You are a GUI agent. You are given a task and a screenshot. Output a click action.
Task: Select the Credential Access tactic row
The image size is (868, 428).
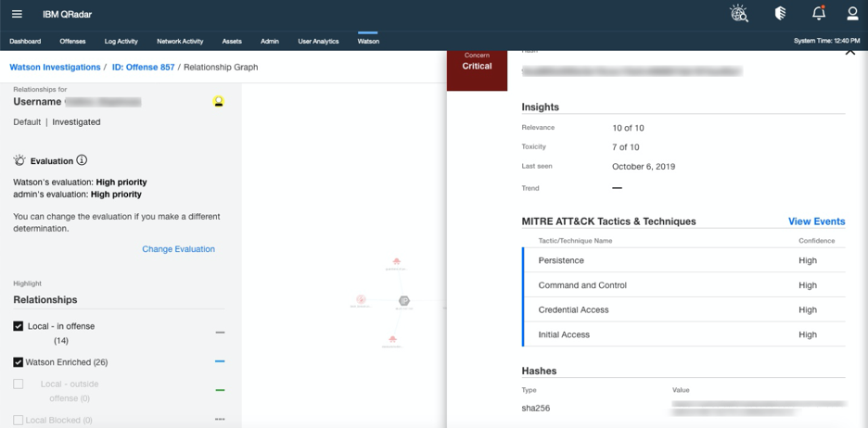pyautogui.click(x=683, y=309)
